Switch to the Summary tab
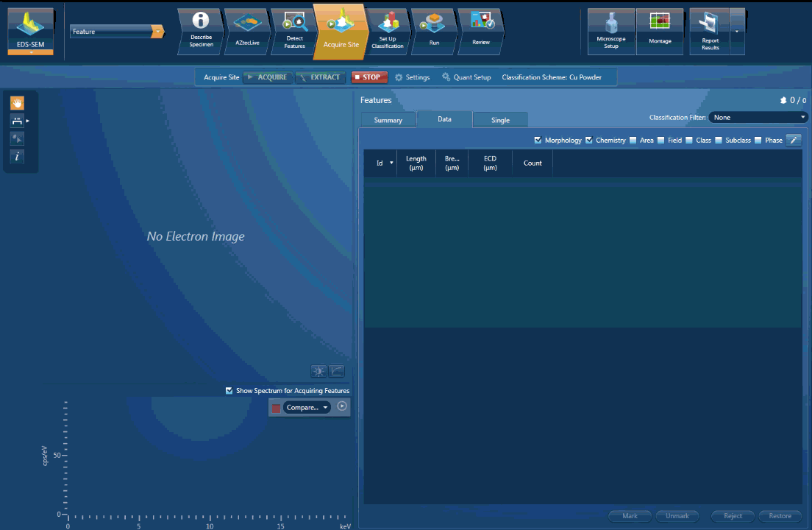Screen dimensions: 812x530 coord(388,120)
